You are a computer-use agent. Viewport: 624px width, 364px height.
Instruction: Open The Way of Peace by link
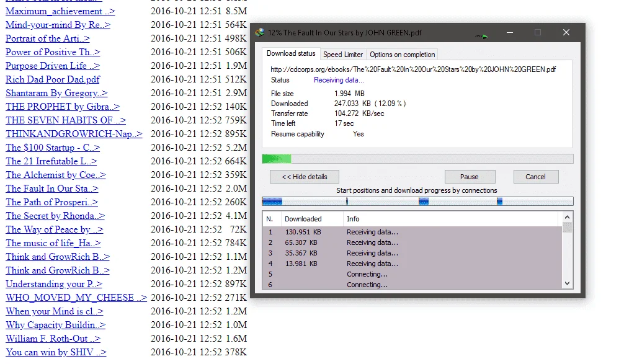tap(54, 229)
